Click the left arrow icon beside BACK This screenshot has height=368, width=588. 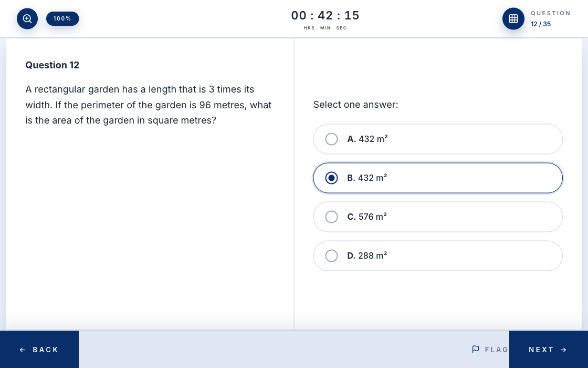(x=23, y=350)
